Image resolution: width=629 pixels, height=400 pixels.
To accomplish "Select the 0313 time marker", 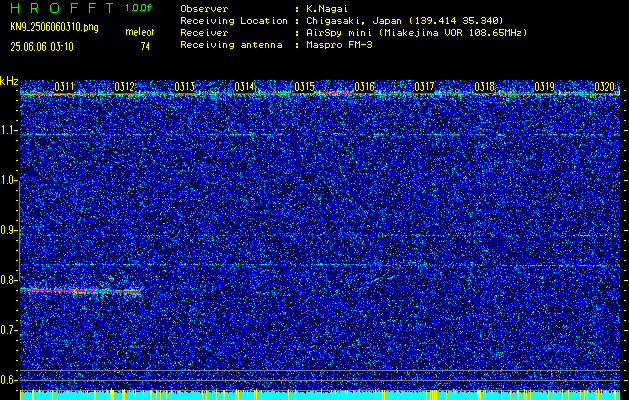I will [185, 86].
